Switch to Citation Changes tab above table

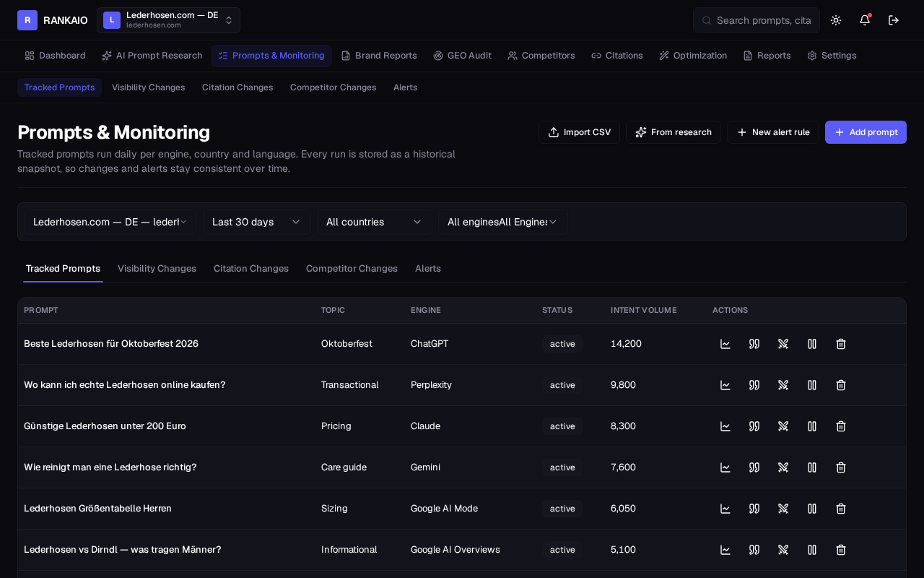[251, 269]
